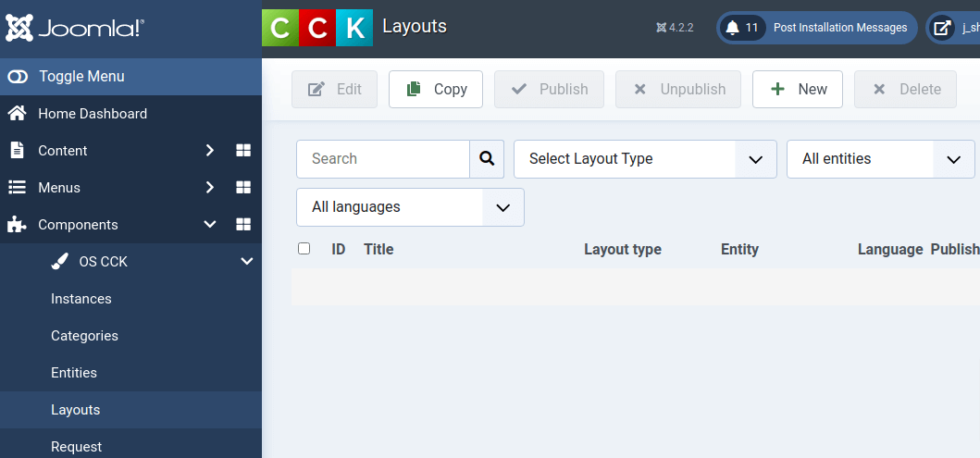Click the Language column header
The width and height of the screenshot is (980, 458).
(890, 249)
